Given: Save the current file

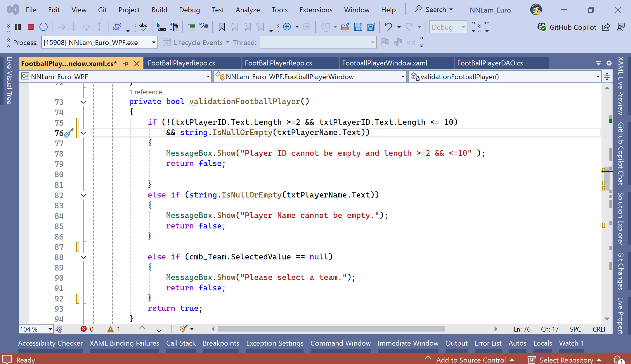Looking at the screenshot, I should point(358,27).
